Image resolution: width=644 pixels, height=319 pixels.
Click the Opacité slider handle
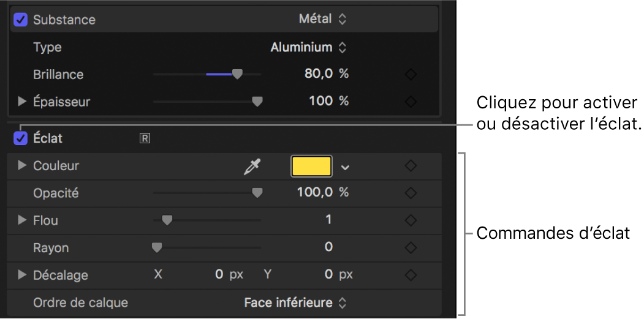coord(257,193)
